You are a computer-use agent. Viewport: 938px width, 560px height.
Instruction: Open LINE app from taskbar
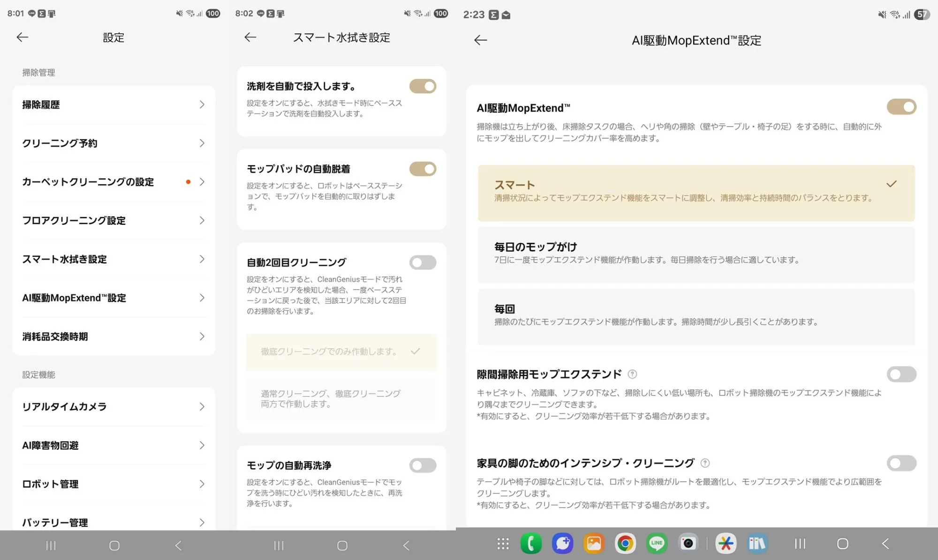coord(657,544)
